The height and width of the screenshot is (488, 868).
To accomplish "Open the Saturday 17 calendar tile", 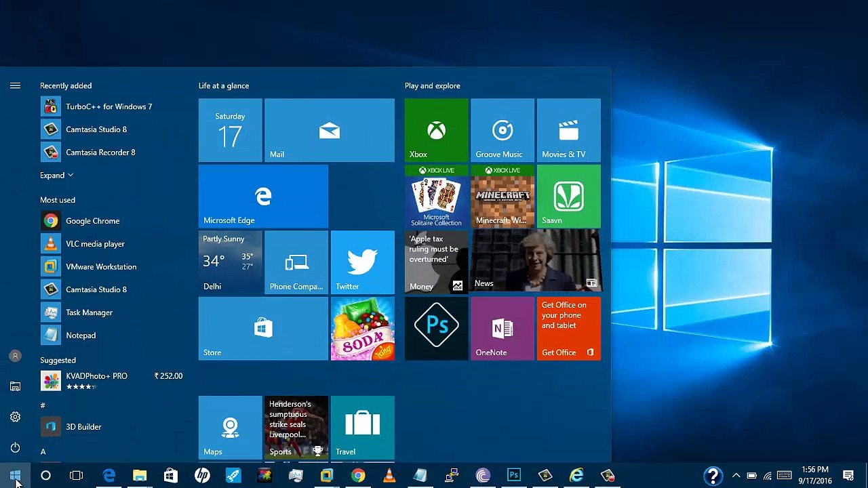I will pyautogui.click(x=230, y=130).
